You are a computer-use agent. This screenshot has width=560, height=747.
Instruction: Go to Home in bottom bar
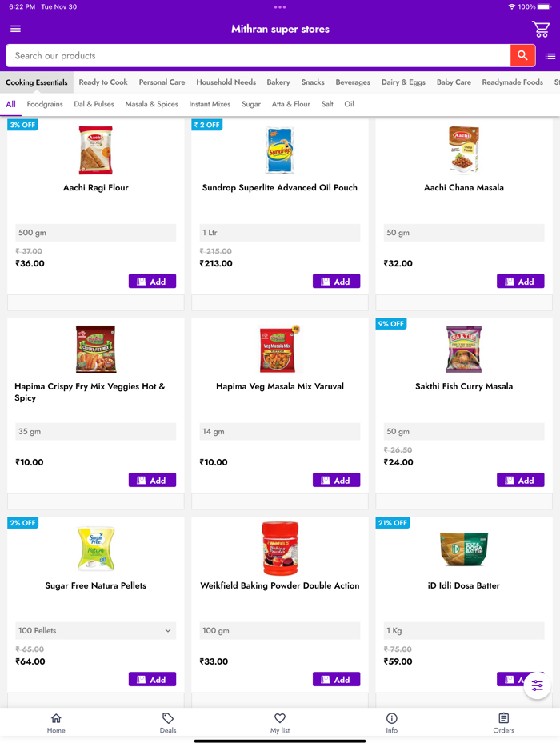tap(56, 722)
